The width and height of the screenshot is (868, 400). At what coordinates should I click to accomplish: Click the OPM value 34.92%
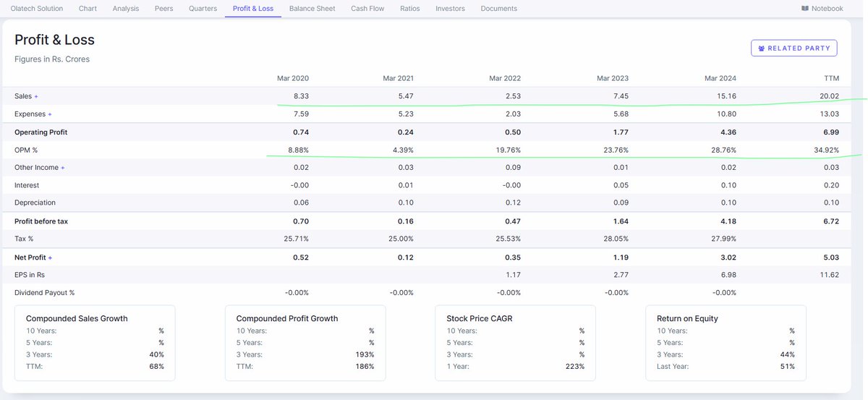click(827, 150)
